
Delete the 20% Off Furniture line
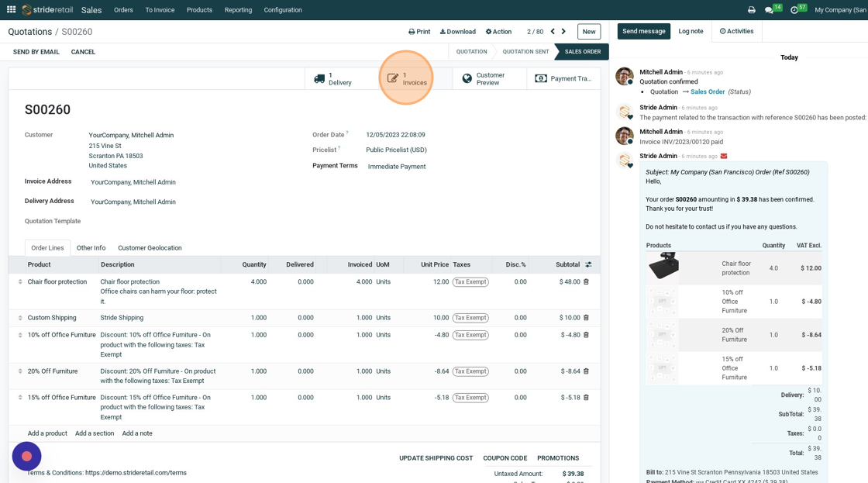(586, 371)
